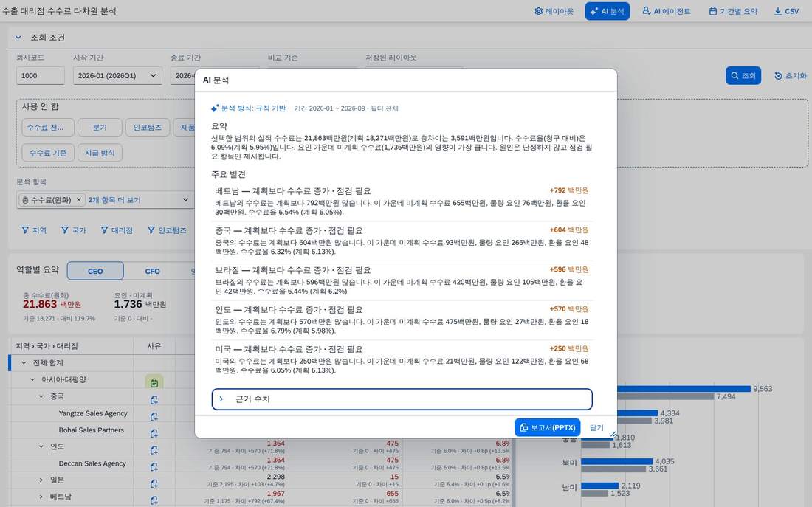This screenshot has height=507, width=812.
Task: Click the 1,736 요인·미계획 KPI value
Action: coord(128,305)
